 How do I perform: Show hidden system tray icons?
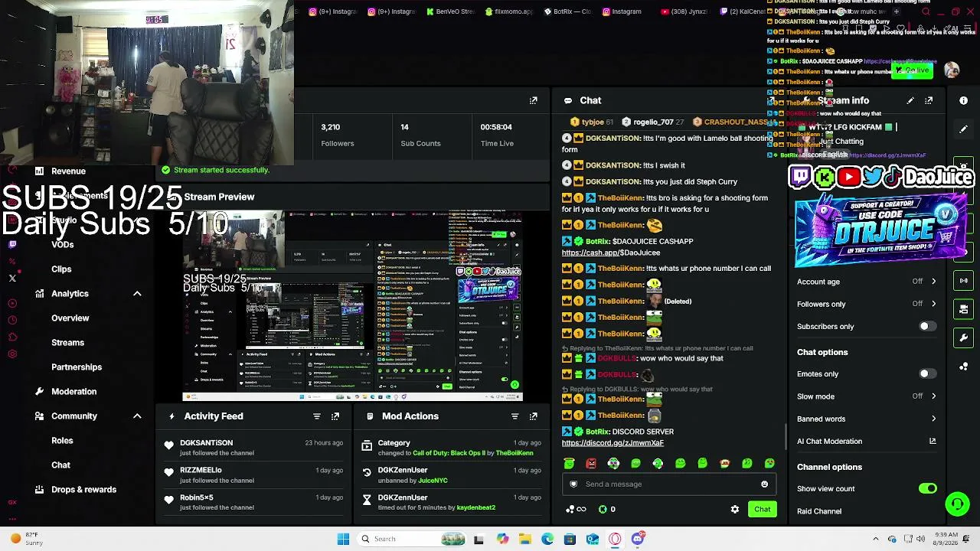coord(876,539)
